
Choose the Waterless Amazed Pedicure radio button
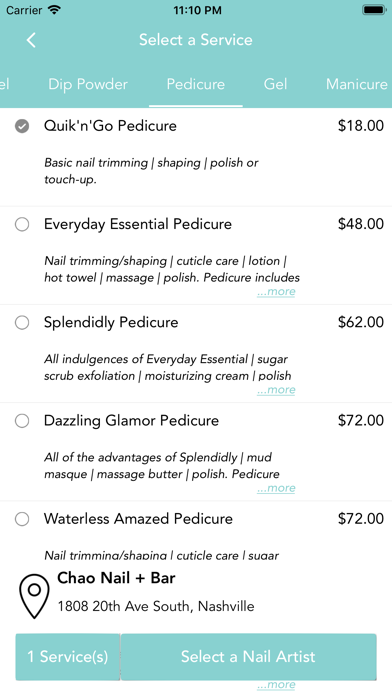[22, 519]
